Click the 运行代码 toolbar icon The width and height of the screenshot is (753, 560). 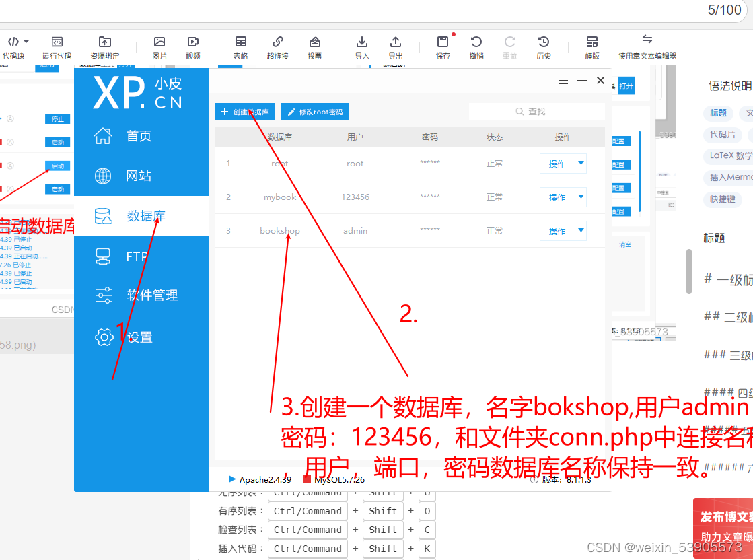pos(57,48)
